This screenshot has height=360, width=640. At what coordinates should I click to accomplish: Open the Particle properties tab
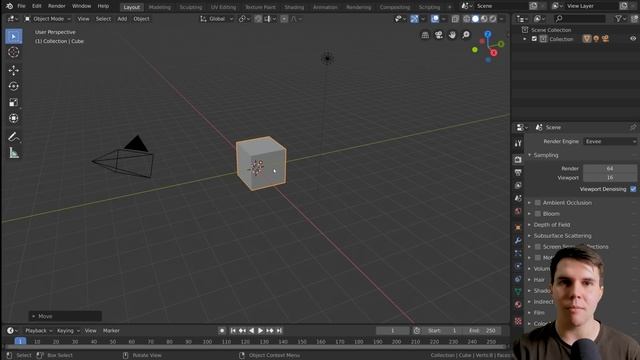coord(518,253)
